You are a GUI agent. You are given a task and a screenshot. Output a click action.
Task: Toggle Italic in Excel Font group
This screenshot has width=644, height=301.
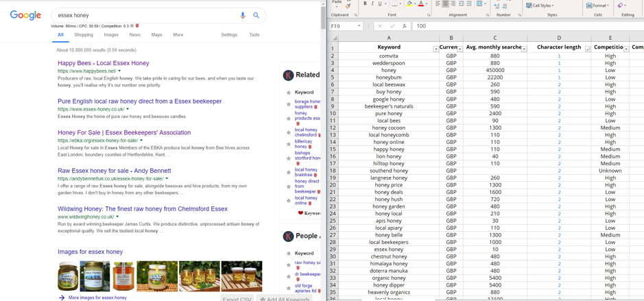[x=372, y=3]
